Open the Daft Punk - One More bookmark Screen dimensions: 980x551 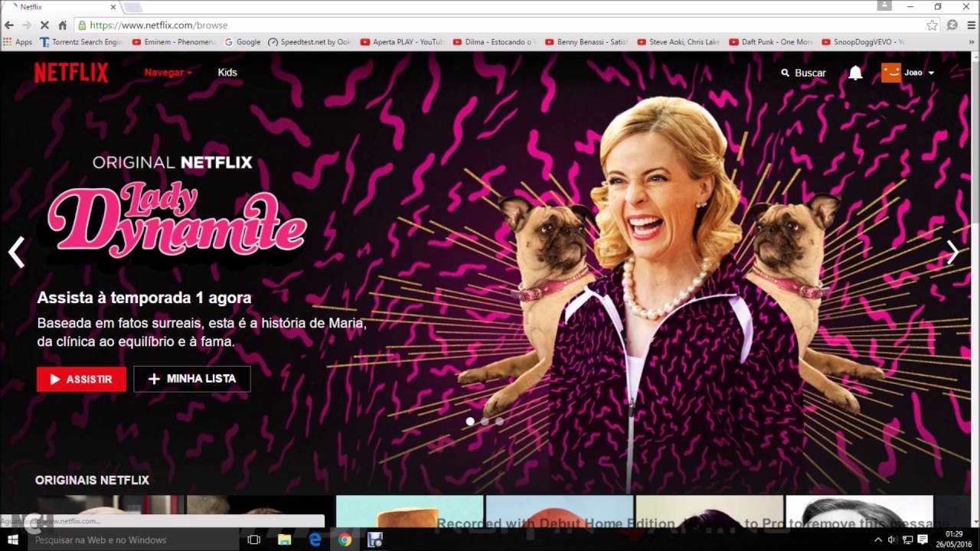coord(771,42)
